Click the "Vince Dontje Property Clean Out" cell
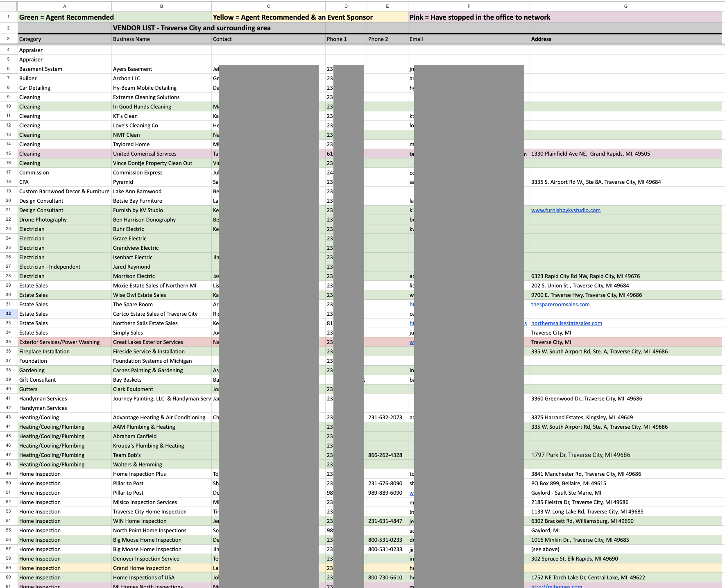Screen dimensions: 725x588 (161, 163)
